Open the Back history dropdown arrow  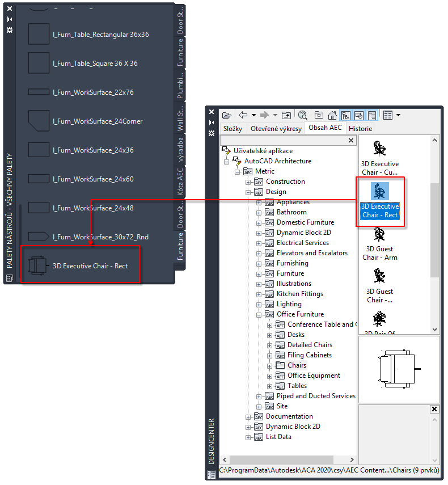[253, 115]
